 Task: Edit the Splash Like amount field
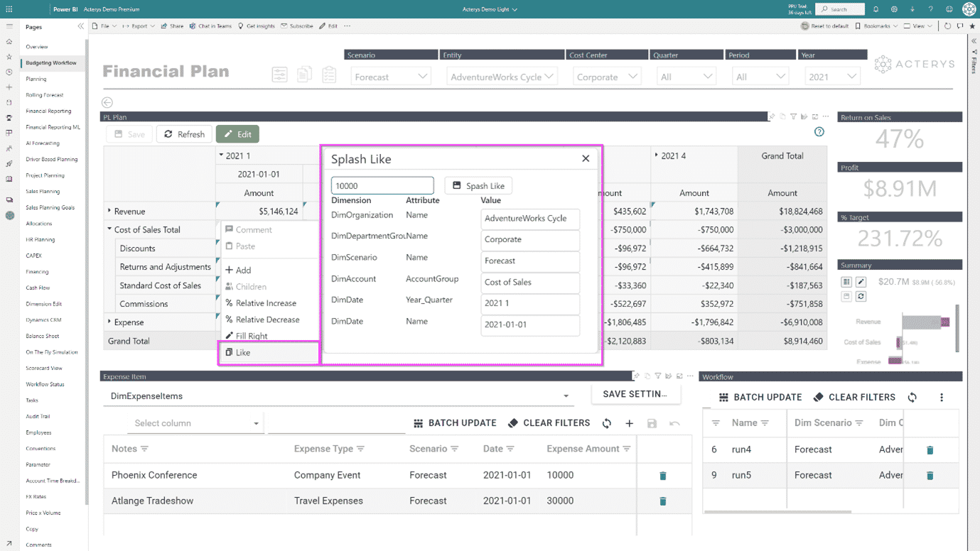(382, 185)
